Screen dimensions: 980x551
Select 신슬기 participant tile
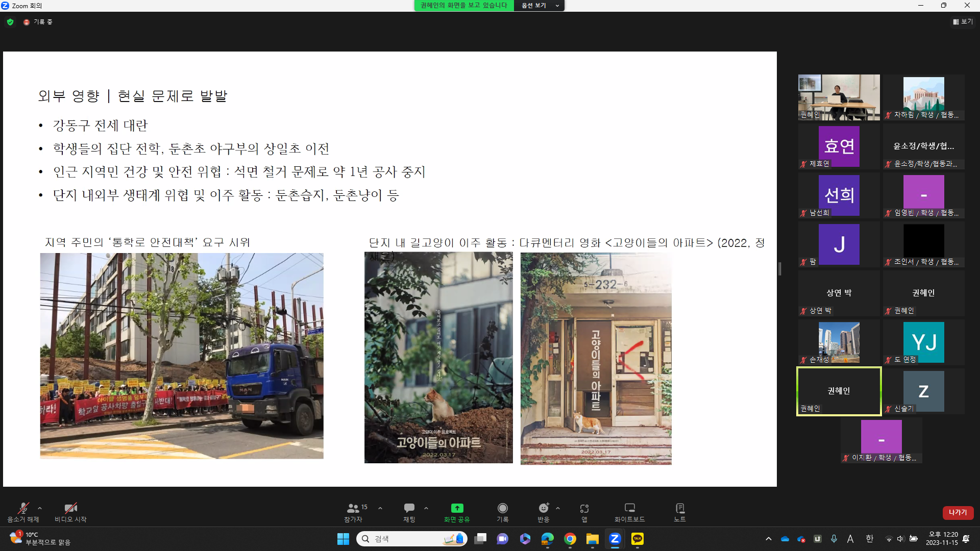pyautogui.click(x=924, y=391)
